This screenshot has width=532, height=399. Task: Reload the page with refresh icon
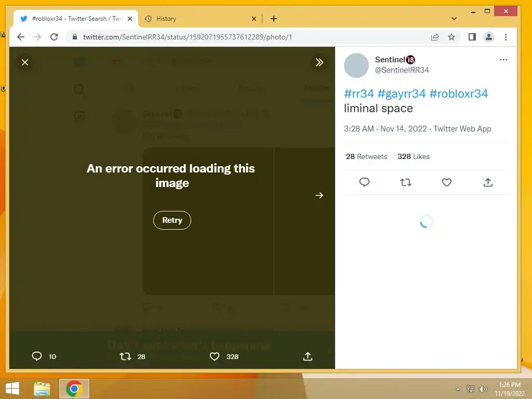54,37
